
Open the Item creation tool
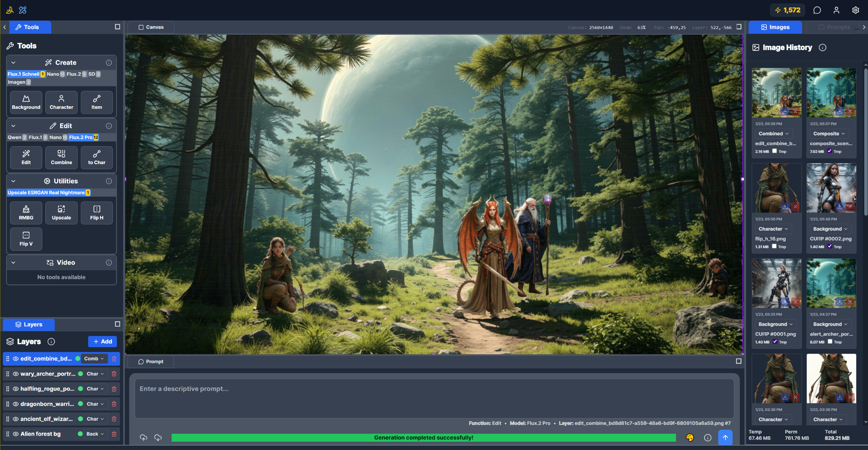pos(97,102)
